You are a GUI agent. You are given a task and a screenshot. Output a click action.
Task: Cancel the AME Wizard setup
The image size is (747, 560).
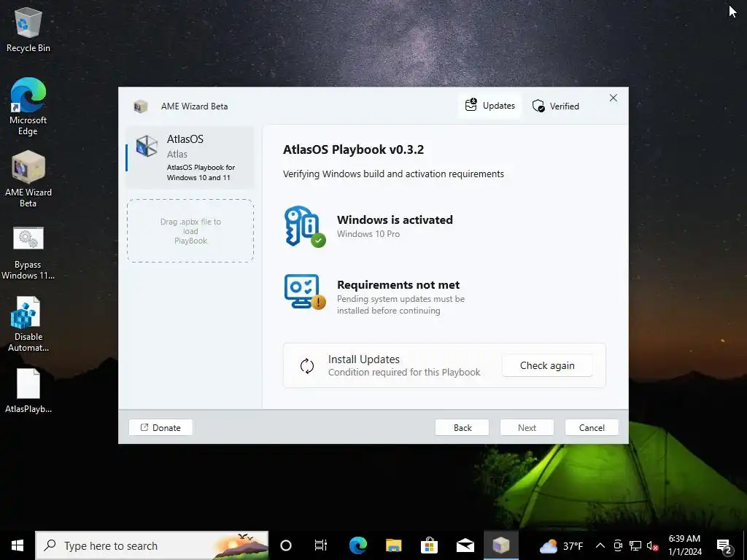point(592,427)
